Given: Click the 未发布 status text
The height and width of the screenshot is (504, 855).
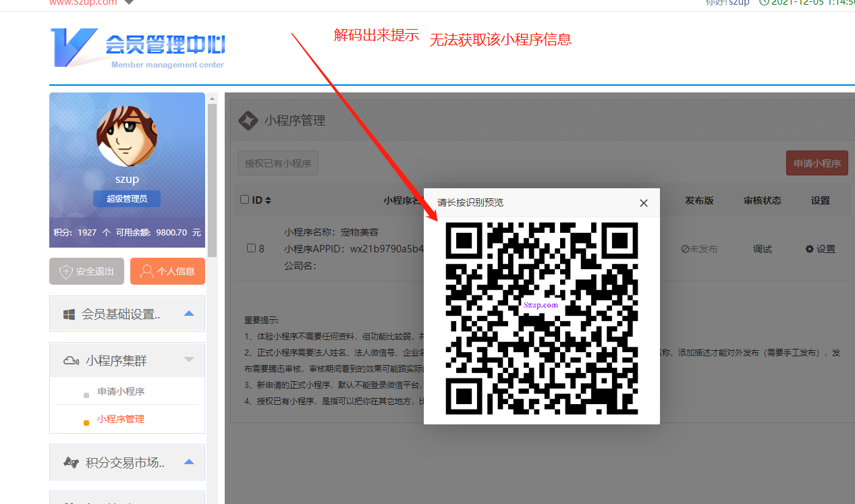Looking at the screenshot, I should point(699,249).
